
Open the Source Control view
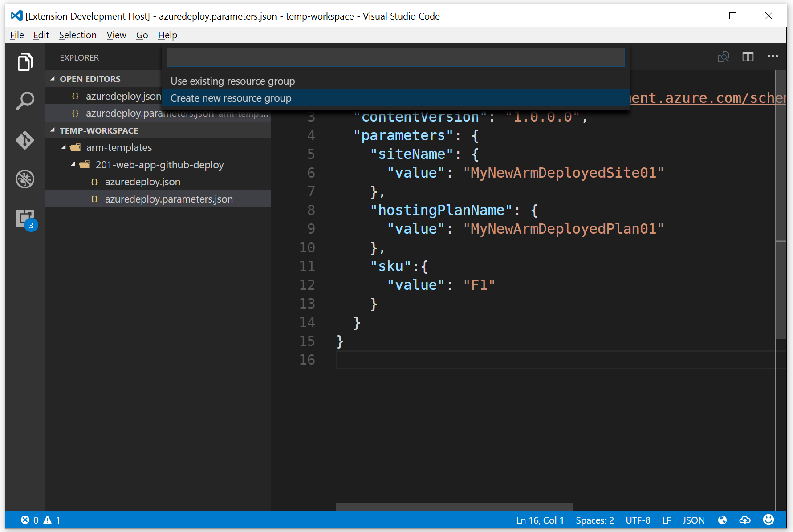tap(25, 140)
